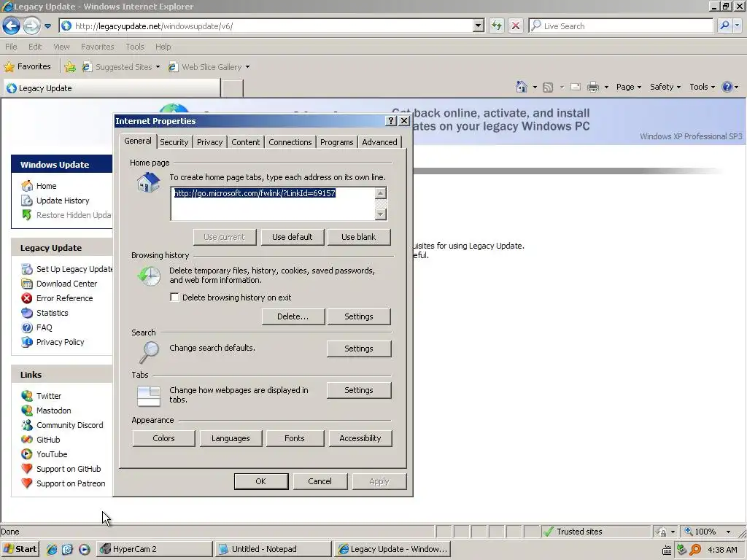This screenshot has width=747, height=560.
Task: Click the Fonts button
Action: click(x=295, y=438)
